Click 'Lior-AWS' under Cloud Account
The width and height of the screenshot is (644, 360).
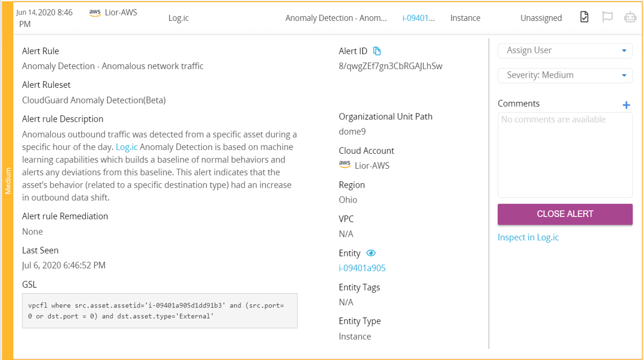tap(372, 166)
